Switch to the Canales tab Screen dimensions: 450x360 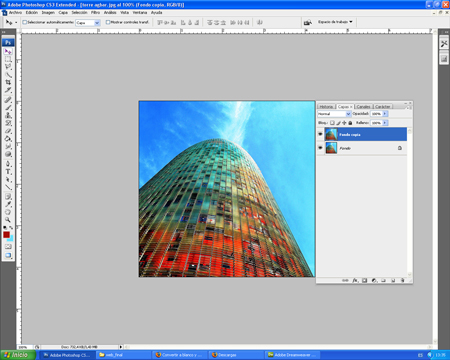click(x=363, y=107)
